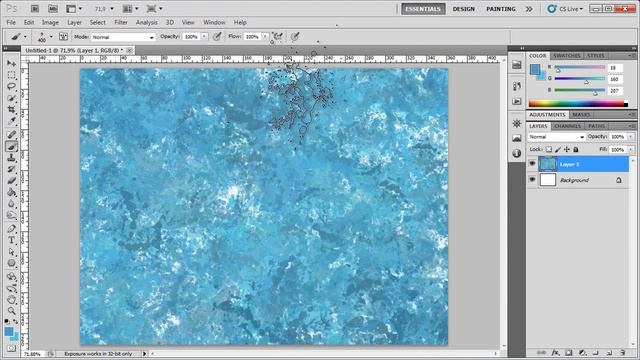This screenshot has height=360, width=640.
Task: Select the Paint Bucket tool
Action: point(11,192)
